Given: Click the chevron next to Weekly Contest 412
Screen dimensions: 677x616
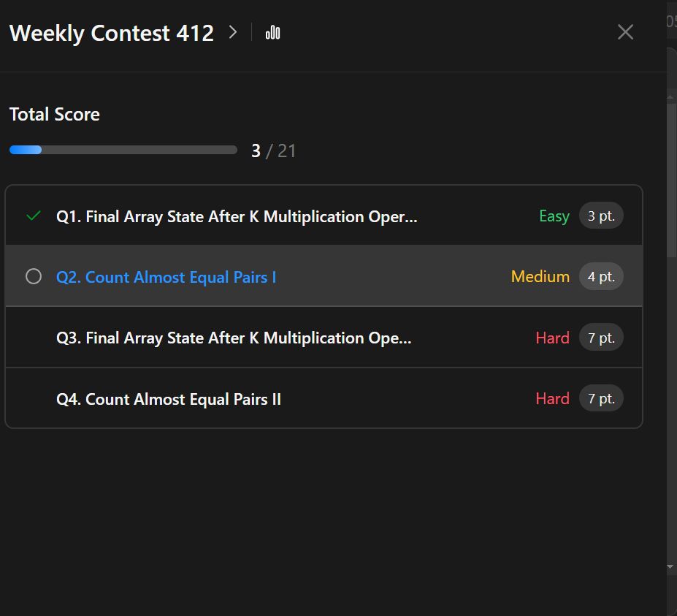Looking at the screenshot, I should pos(233,32).
